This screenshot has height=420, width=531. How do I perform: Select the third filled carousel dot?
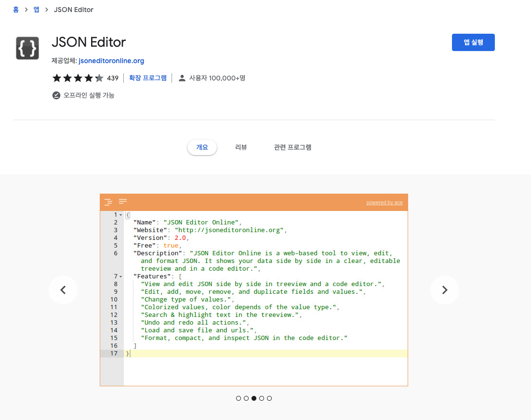[x=254, y=398]
